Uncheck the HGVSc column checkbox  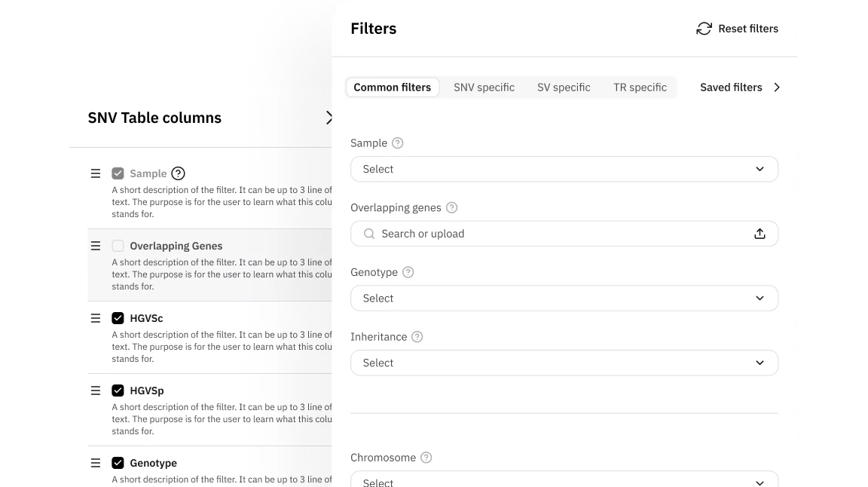[118, 318]
